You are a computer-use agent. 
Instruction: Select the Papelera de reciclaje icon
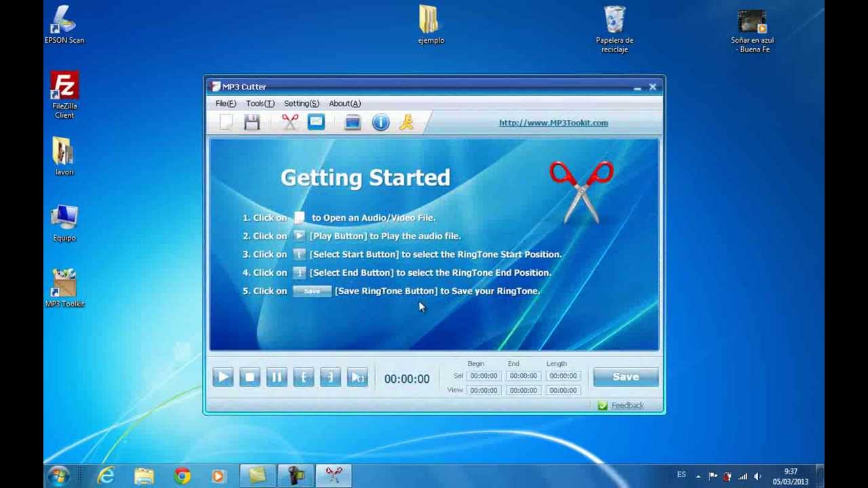(x=614, y=30)
